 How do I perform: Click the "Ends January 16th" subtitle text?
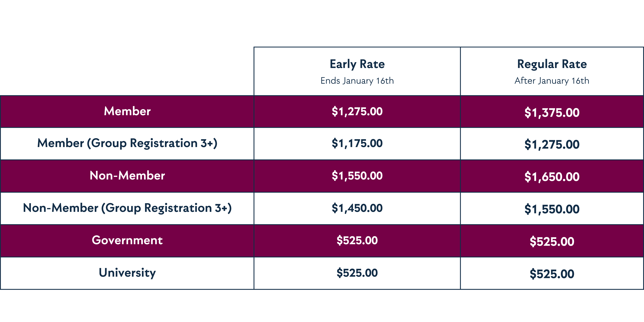[x=357, y=81]
